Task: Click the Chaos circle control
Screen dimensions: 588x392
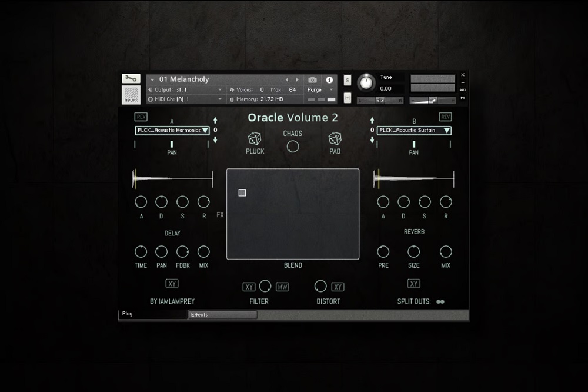Action: 293,147
